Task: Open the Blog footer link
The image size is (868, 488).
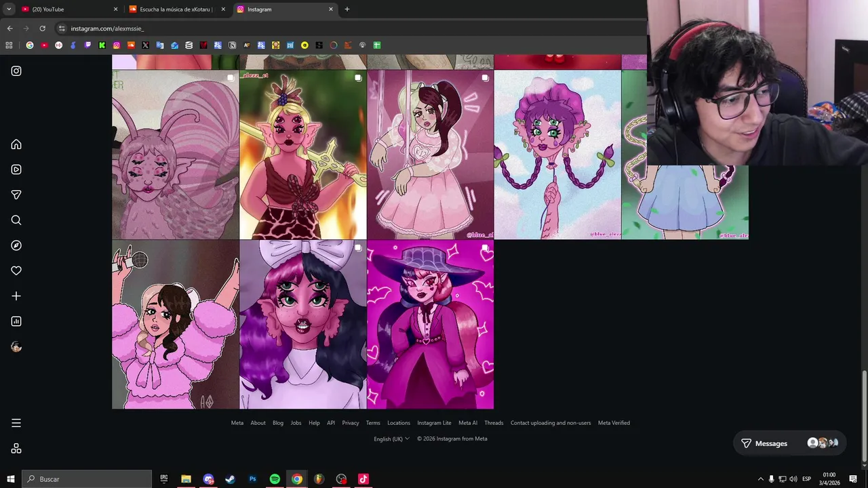Action: (278, 423)
